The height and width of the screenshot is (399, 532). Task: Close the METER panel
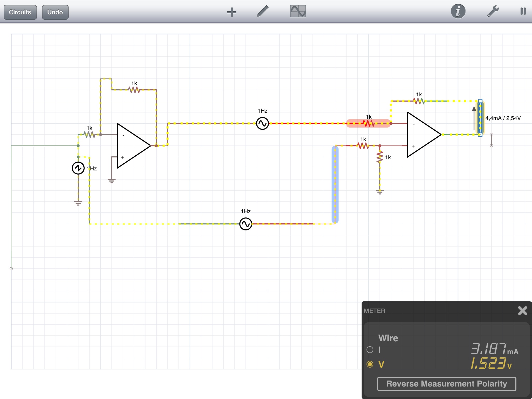coord(522,310)
